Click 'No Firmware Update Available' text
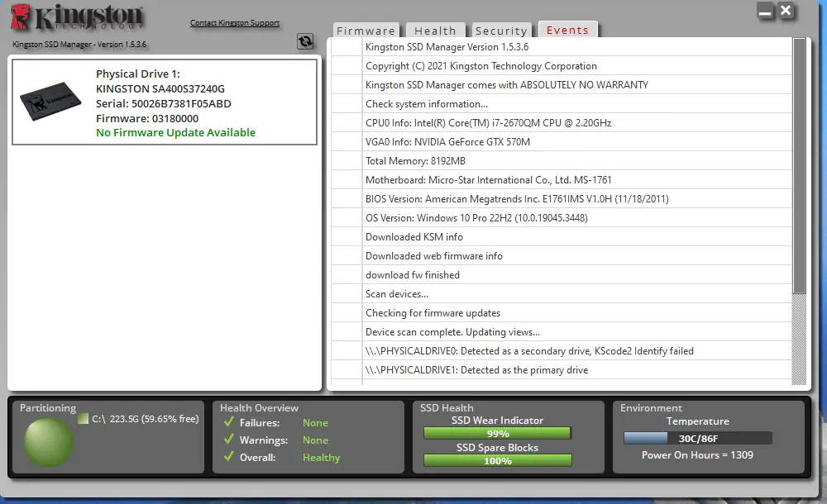827x504 pixels. pyautogui.click(x=175, y=132)
